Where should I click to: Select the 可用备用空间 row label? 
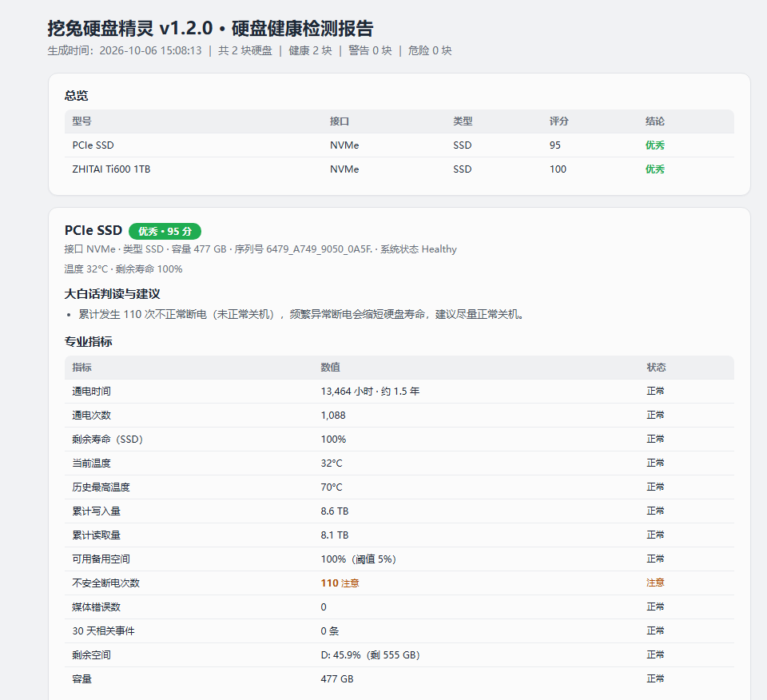pyautogui.click(x=101, y=559)
